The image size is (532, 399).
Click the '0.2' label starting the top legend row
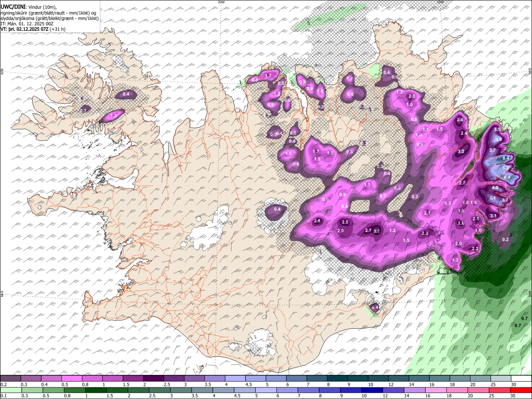tap(4, 384)
